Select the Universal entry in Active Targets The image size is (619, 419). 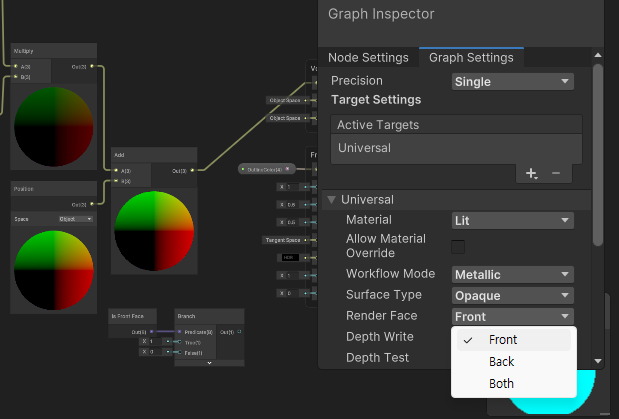pos(456,148)
